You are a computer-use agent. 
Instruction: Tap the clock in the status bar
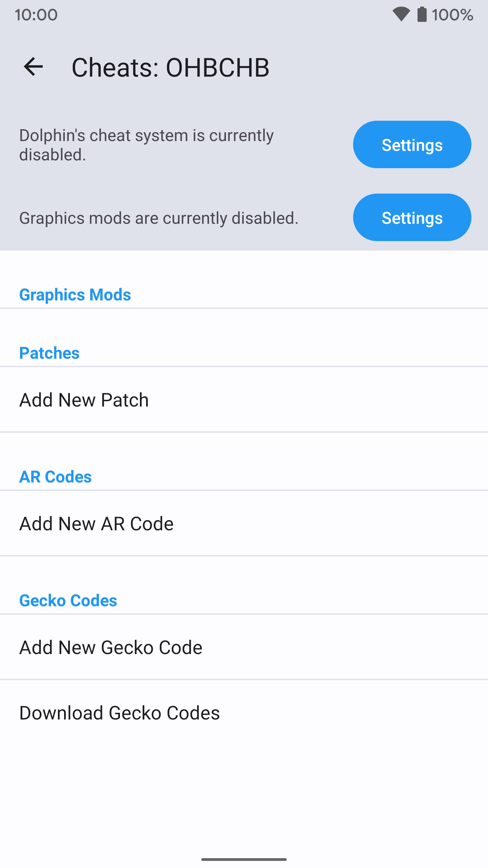[x=36, y=14]
